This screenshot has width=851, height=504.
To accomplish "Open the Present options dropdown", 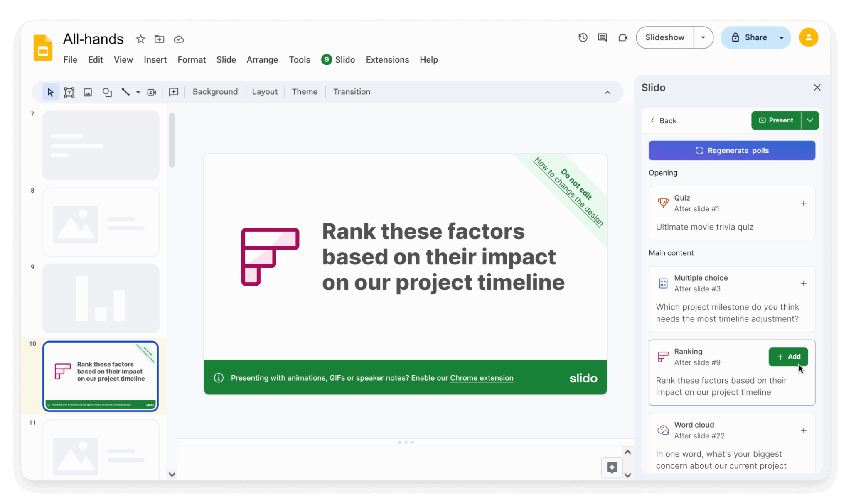I will point(810,120).
